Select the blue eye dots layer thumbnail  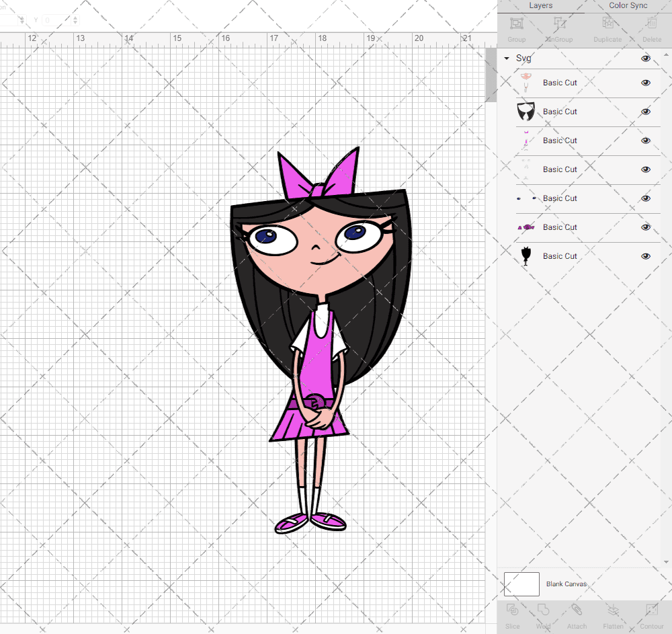point(526,198)
